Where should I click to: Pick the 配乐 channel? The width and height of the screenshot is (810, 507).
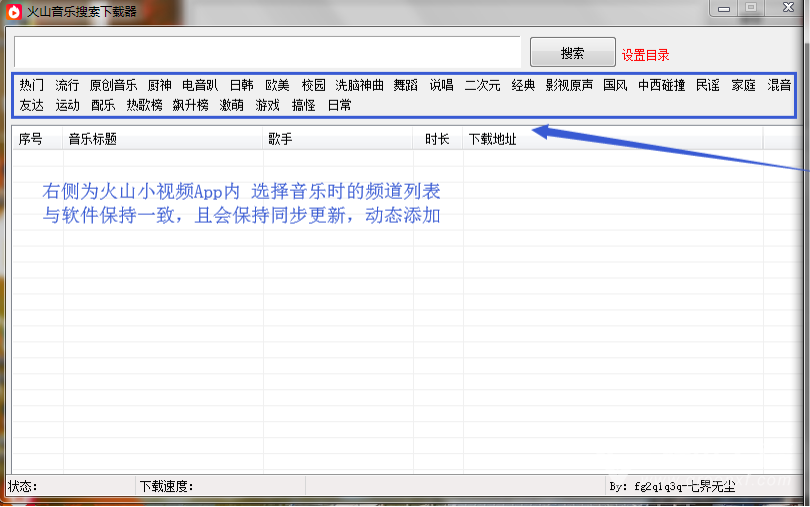click(103, 105)
